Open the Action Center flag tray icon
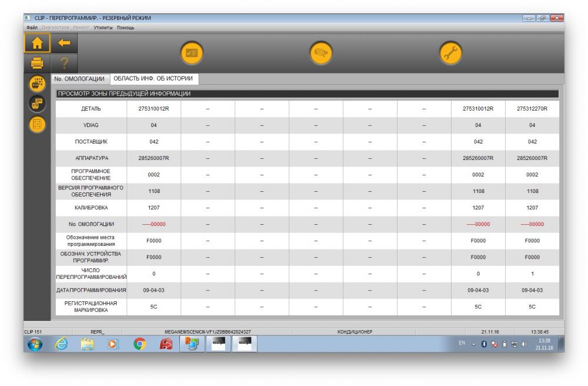 [x=495, y=344]
